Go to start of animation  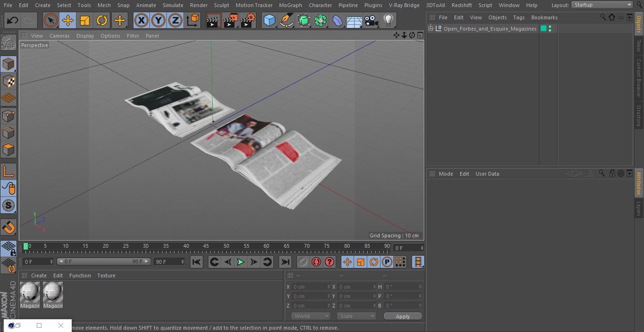(197, 262)
